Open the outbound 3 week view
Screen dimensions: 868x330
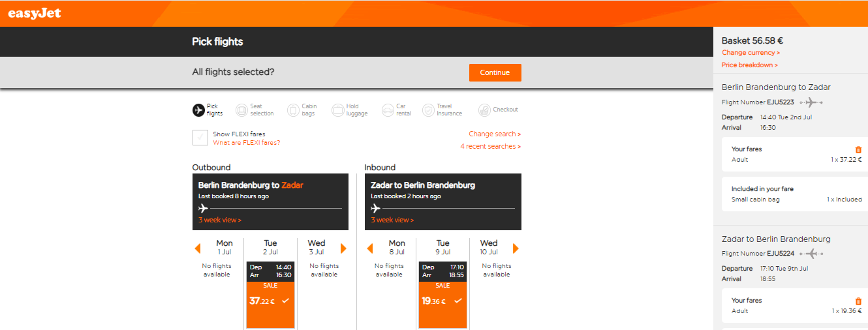point(220,220)
